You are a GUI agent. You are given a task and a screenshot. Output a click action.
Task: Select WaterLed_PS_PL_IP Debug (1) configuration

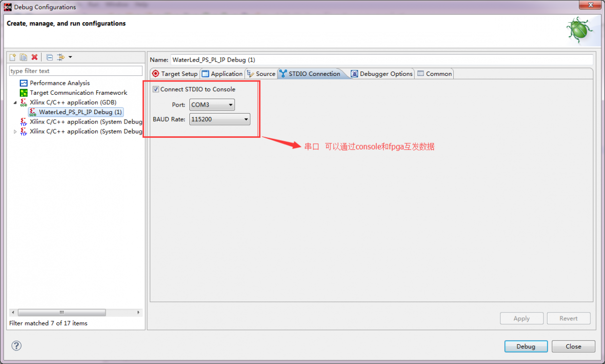[76, 112]
